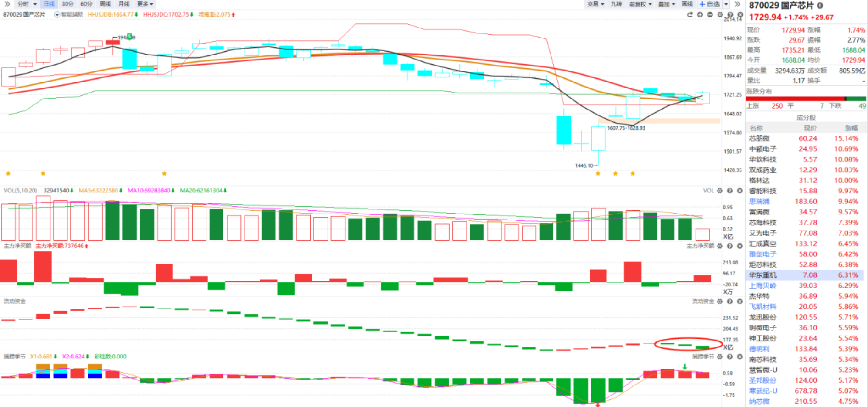Viewport: 868px width, 407px height.
Task: Close the VOL indicator panel
Action: pos(740,191)
